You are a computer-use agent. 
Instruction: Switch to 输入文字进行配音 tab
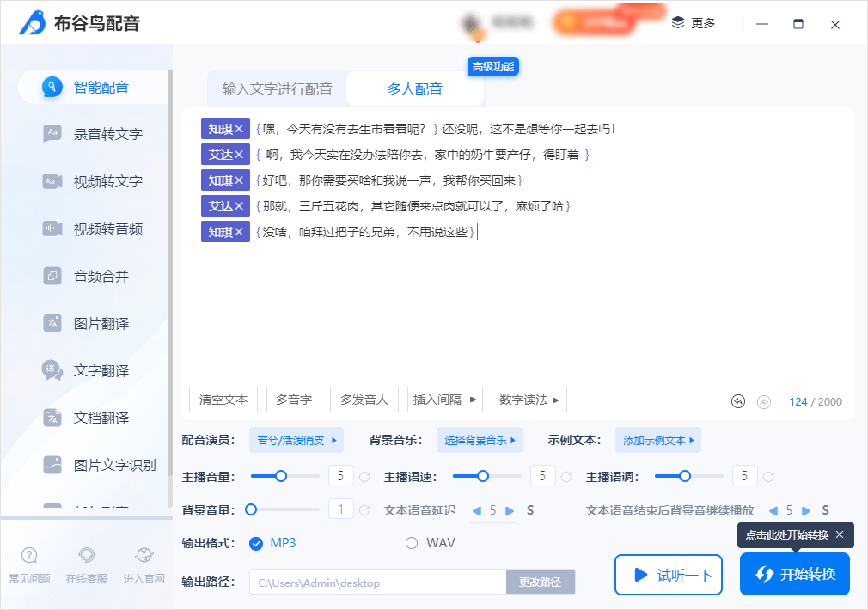click(277, 88)
